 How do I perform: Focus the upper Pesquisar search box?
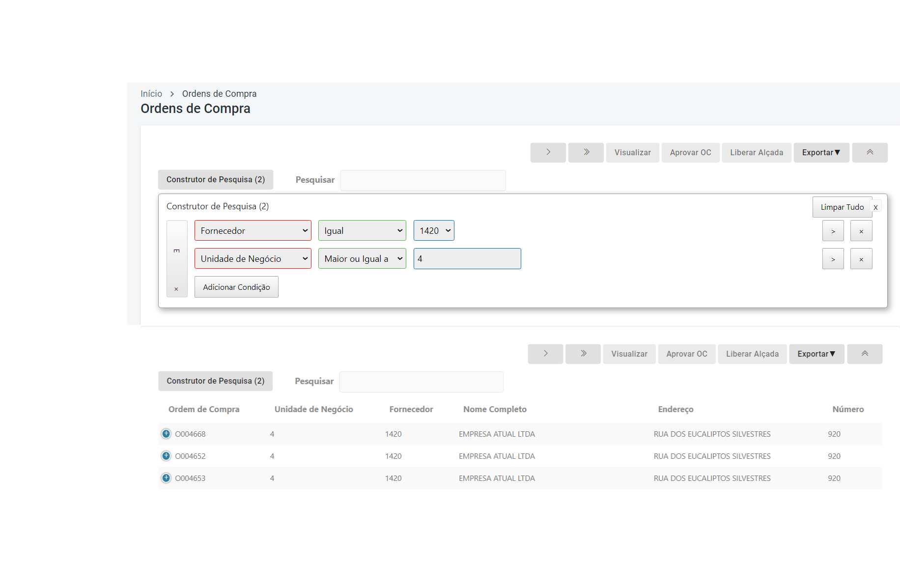pos(423,180)
